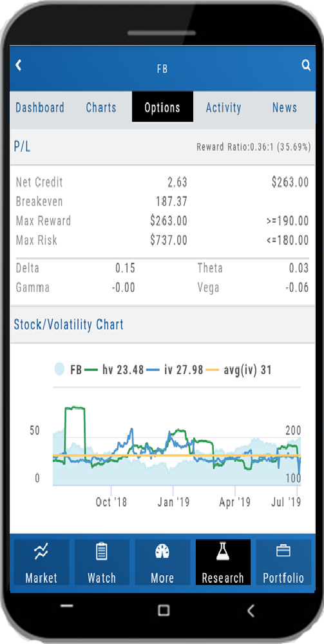This screenshot has height=644, width=324.
Task: Tap the back arrow in header
Action: click(18, 65)
